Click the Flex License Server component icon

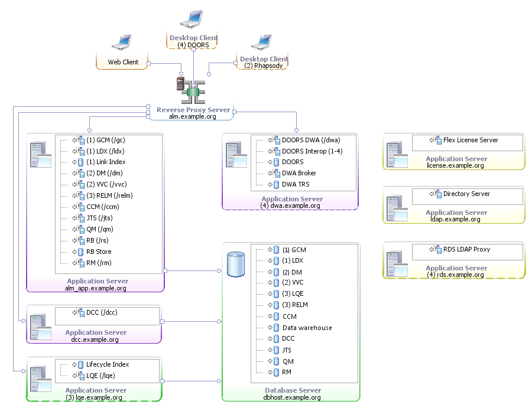437,140
